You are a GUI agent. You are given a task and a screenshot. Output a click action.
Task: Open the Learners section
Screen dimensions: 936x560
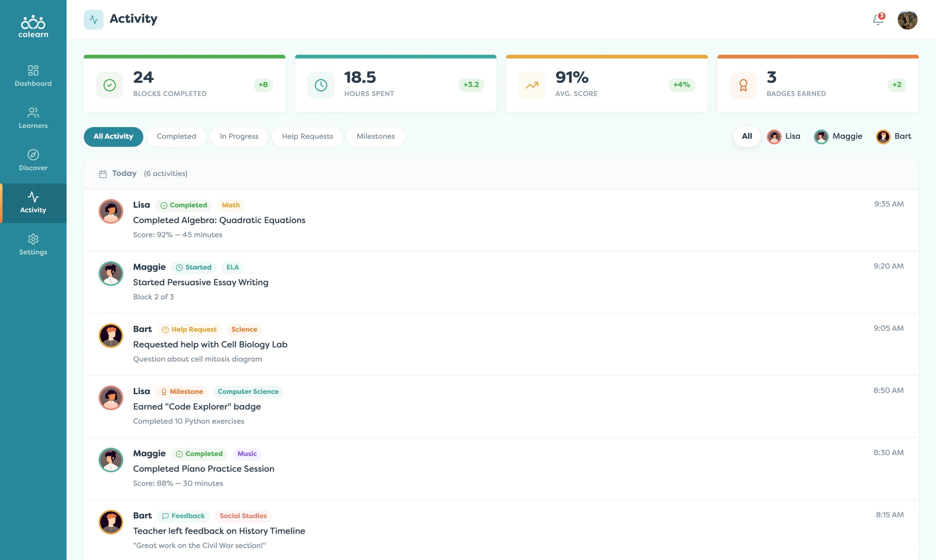tap(33, 118)
